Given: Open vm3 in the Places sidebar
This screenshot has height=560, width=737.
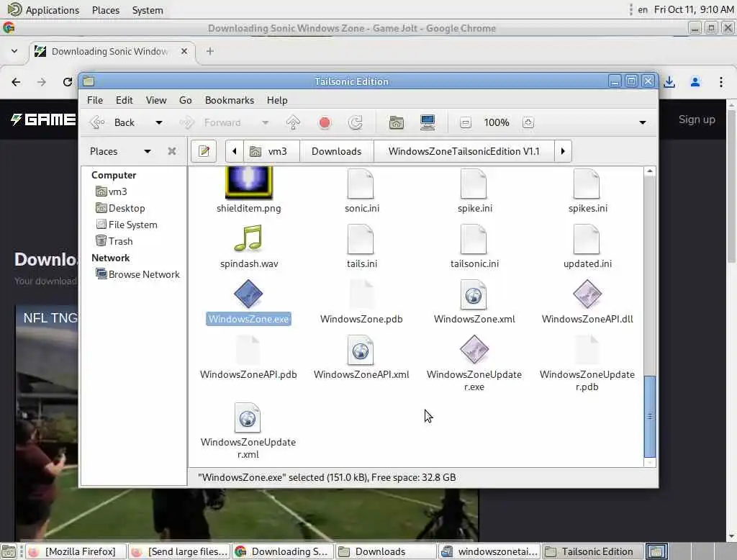Looking at the screenshot, I should coord(112,191).
